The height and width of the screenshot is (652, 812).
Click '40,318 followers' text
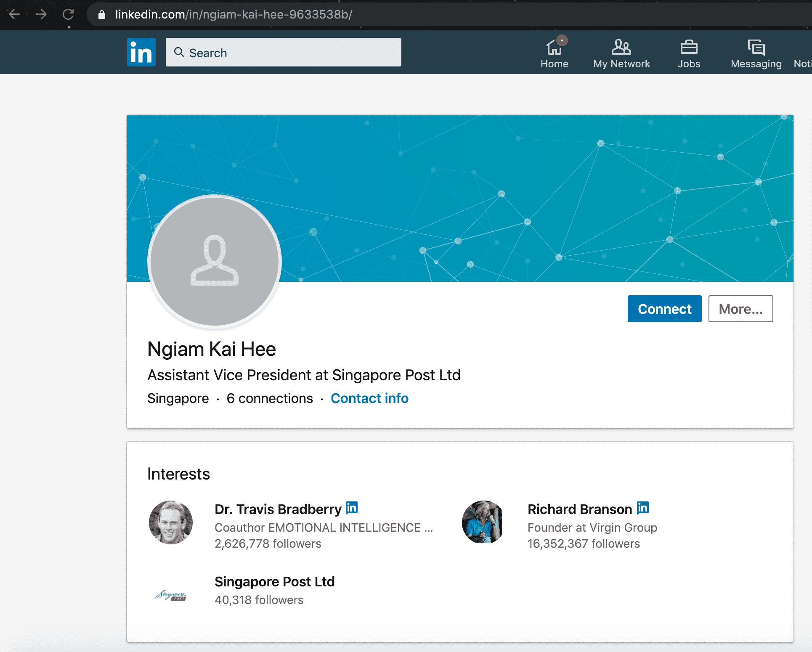click(x=259, y=600)
